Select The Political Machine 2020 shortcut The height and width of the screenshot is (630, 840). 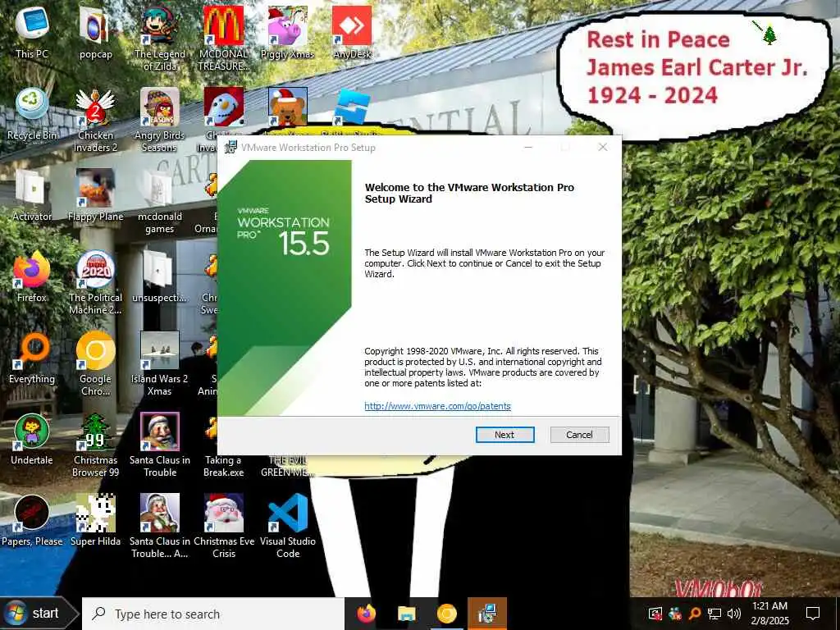(95, 283)
